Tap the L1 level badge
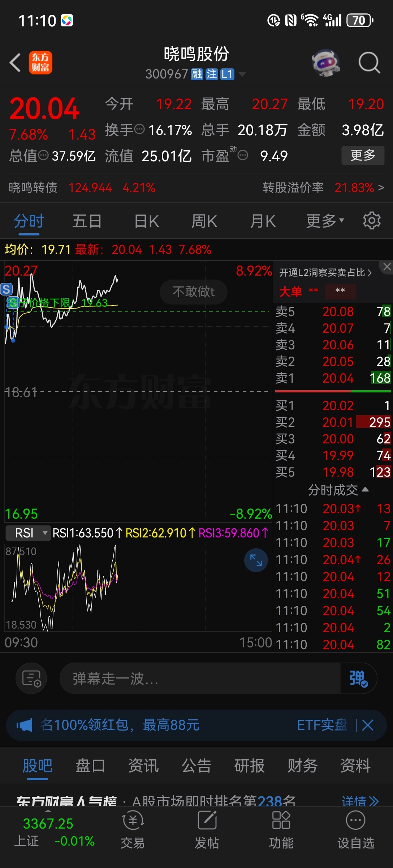393x868 pixels. tap(227, 74)
